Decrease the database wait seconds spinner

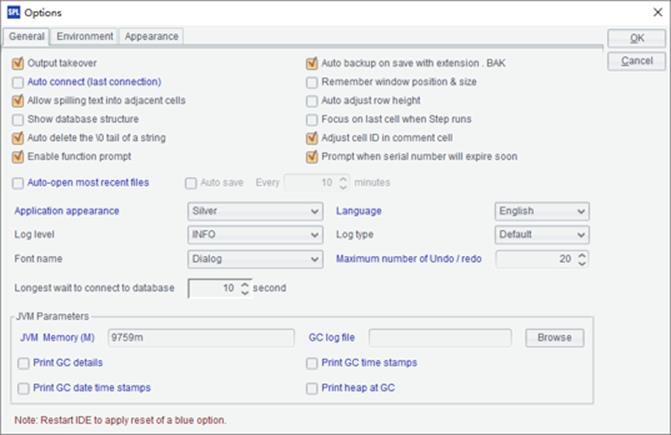(244, 292)
